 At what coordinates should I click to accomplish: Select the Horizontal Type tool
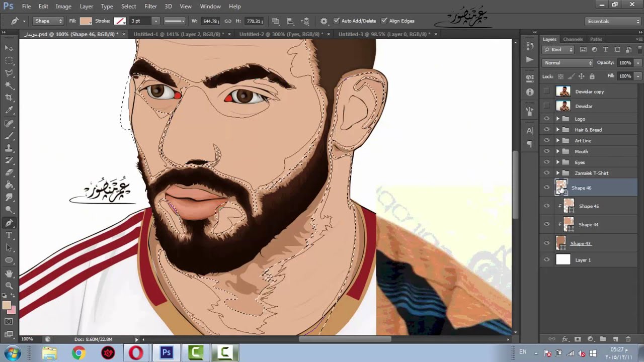pos(9,235)
